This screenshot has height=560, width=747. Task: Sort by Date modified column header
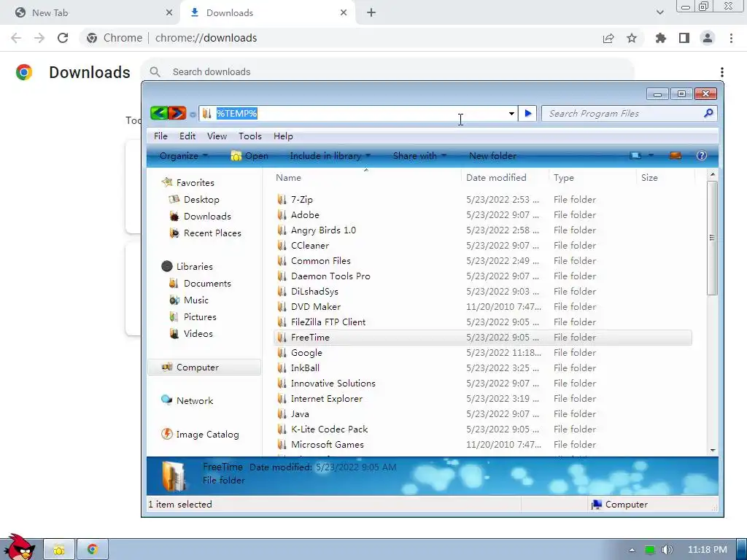click(x=505, y=178)
